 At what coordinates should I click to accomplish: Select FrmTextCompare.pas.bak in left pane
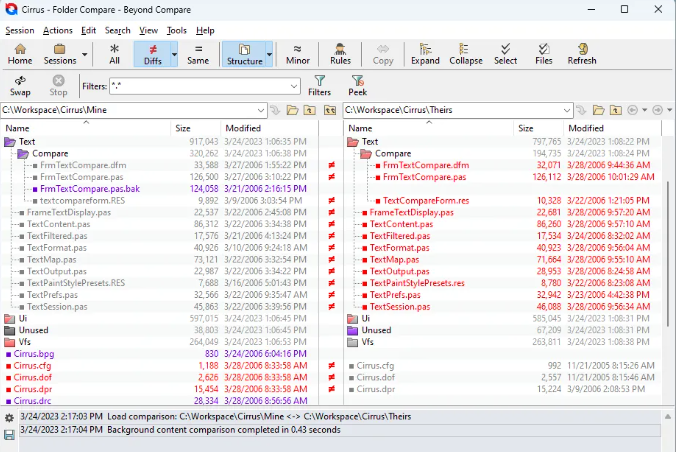click(90, 189)
